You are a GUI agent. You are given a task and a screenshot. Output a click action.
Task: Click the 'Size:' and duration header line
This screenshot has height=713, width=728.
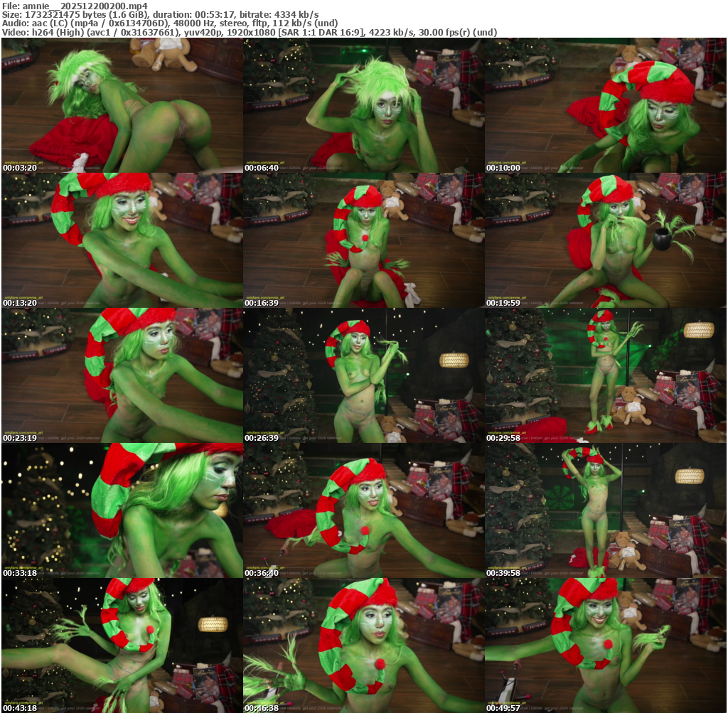[160, 15]
